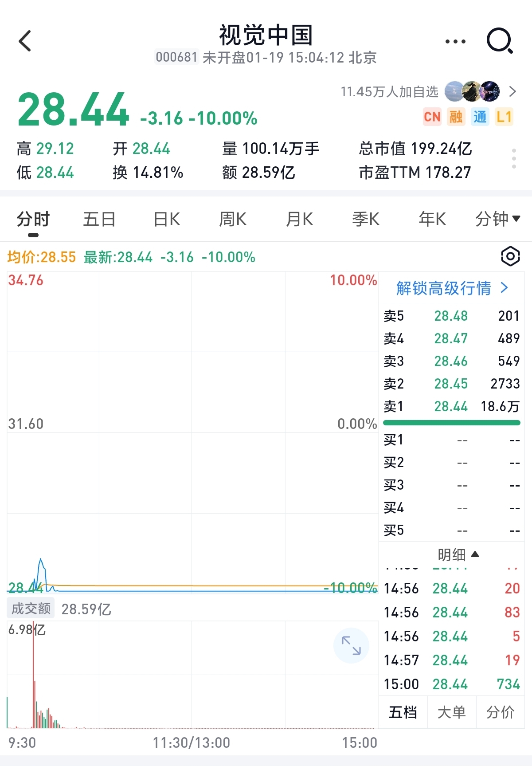The height and width of the screenshot is (766, 532).
Task: Tap 解锁高级行情 link
Action: (x=452, y=288)
